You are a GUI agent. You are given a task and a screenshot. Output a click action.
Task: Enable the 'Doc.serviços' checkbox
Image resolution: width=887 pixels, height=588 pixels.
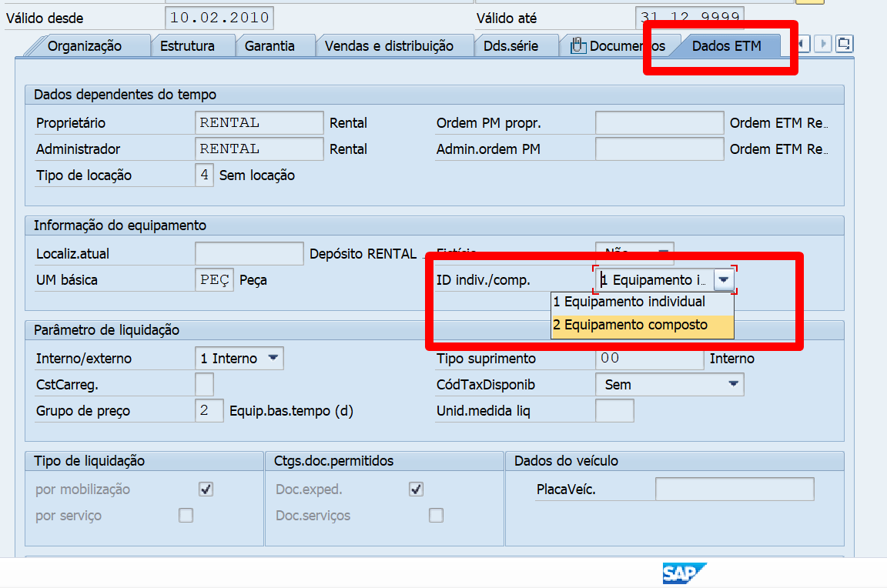coord(436,516)
